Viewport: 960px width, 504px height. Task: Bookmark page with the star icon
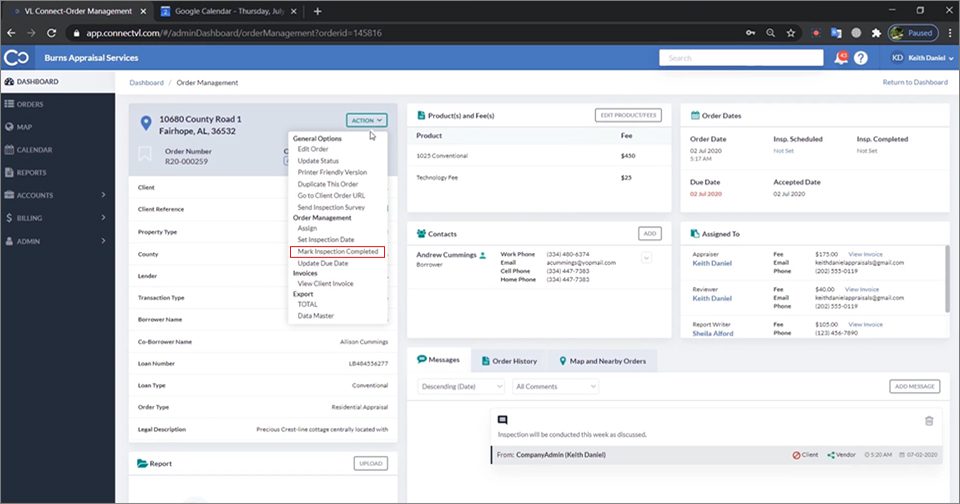coord(790,33)
